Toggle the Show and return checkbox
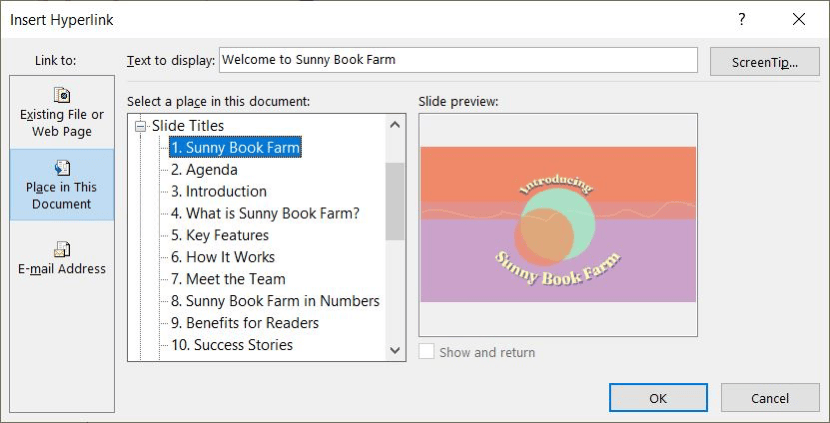The image size is (830, 423). click(427, 352)
